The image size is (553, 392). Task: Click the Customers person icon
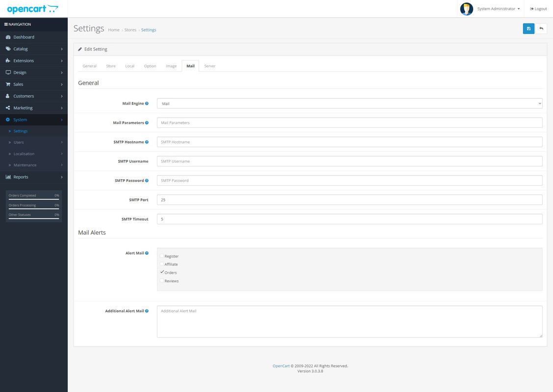point(8,96)
